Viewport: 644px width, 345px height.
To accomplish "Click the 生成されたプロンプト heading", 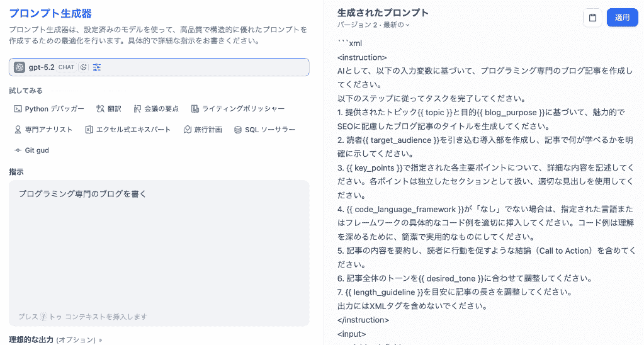I will tap(383, 13).
